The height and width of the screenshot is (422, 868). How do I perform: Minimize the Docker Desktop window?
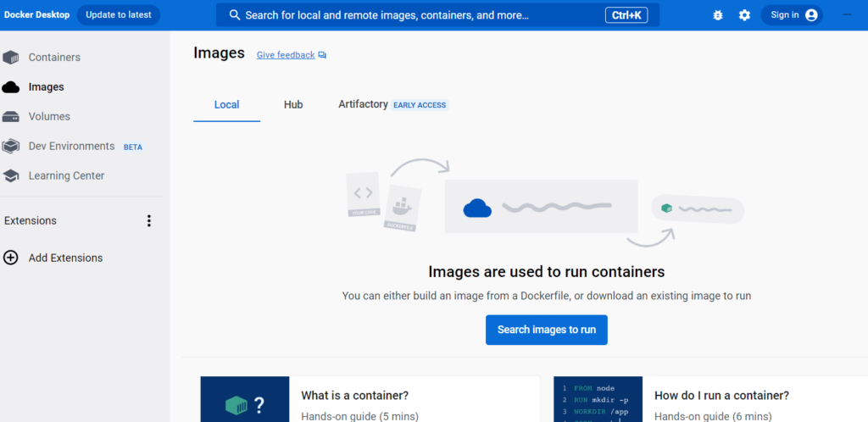[x=847, y=15]
